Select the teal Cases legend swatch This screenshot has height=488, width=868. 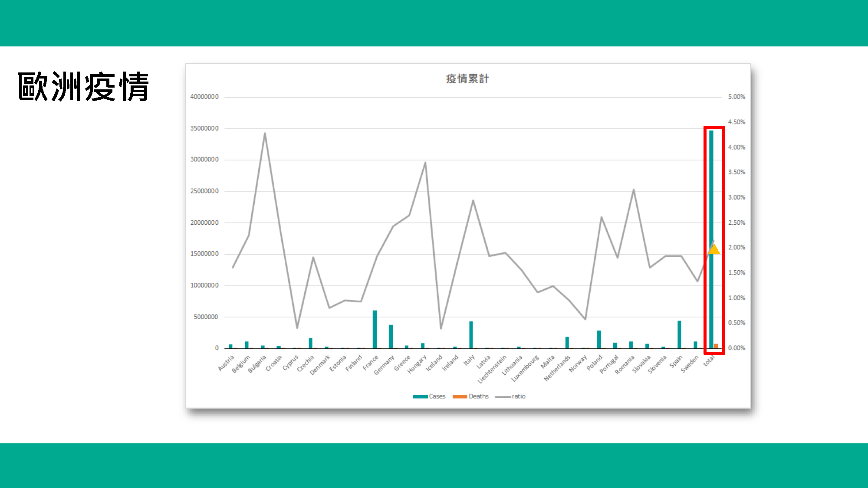point(420,396)
